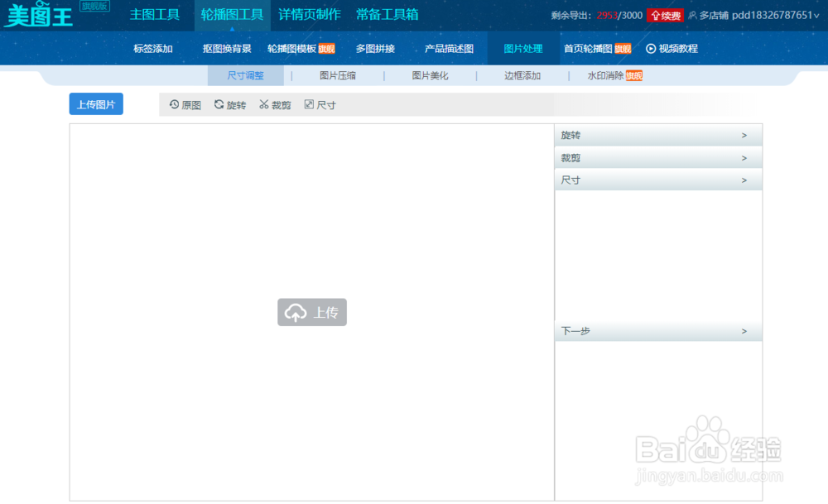Viewport: 828px width, 504px height.
Task: Select the 旋转 rotate tool icon
Action: click(219, 104)
